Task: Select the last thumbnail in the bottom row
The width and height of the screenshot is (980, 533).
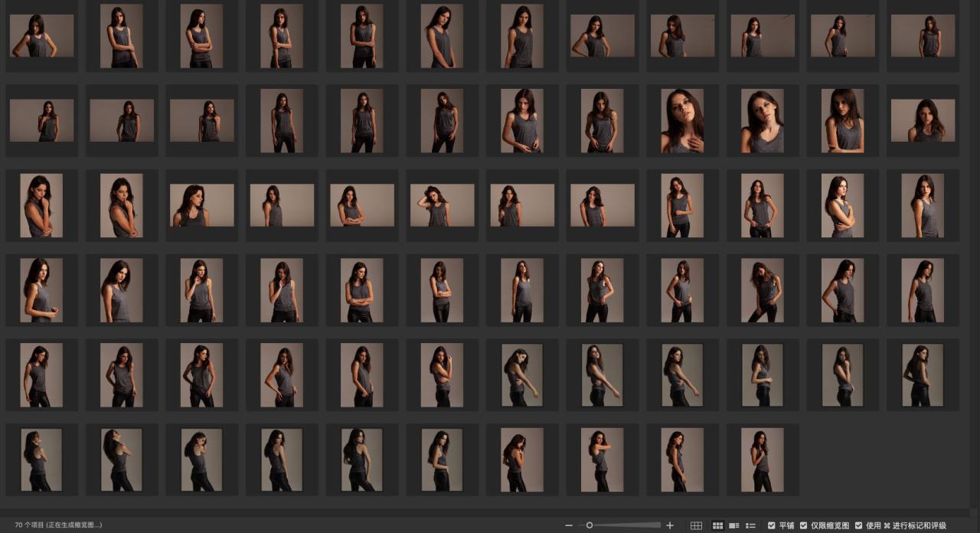Action: 762,460
